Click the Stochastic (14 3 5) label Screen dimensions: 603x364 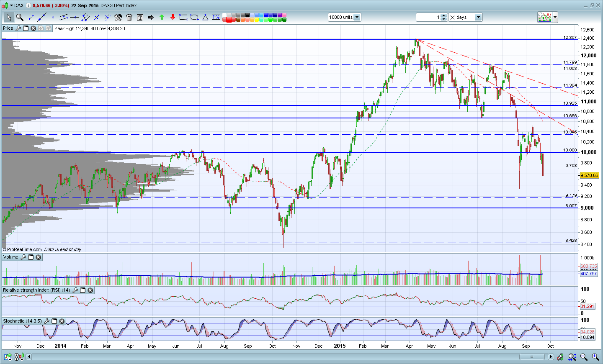(x=22, y=321)
